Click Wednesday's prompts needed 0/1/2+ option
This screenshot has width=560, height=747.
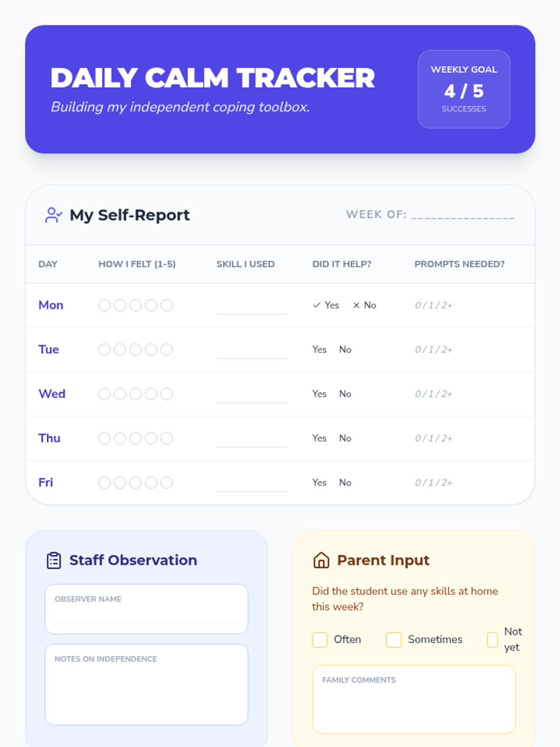point(434,394)
